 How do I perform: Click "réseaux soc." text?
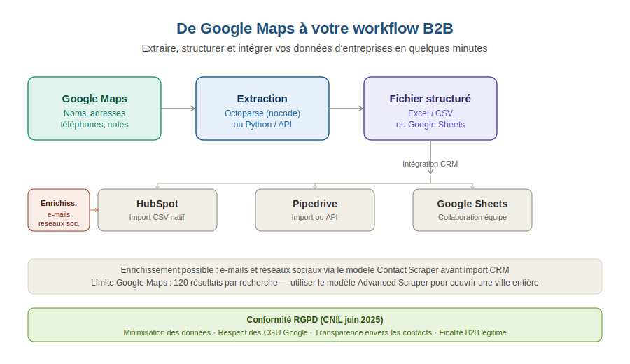59,224
